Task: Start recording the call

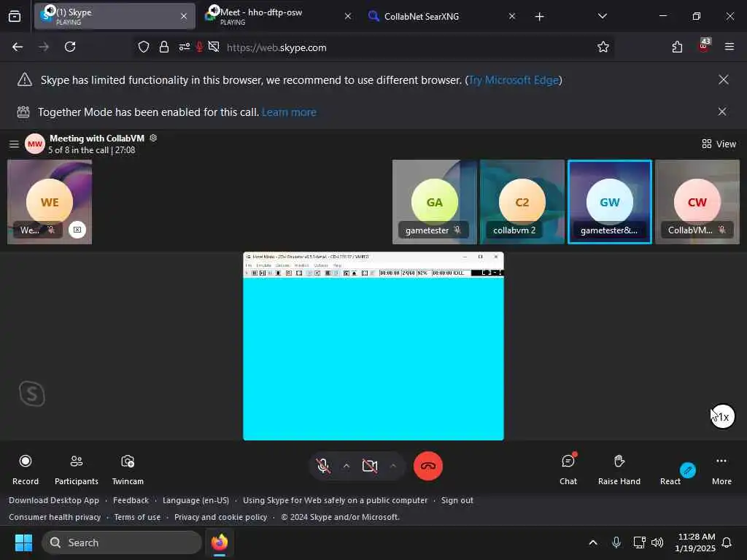Action: click(26, 469)
